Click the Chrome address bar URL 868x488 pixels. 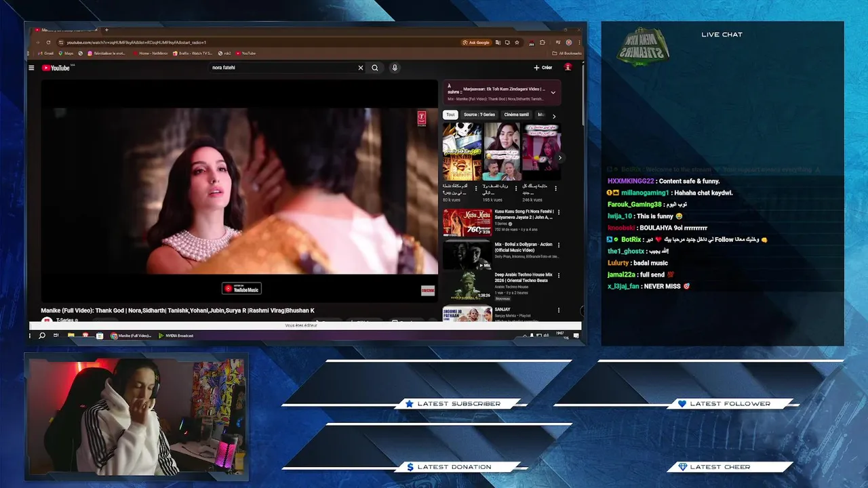[136, 42]
